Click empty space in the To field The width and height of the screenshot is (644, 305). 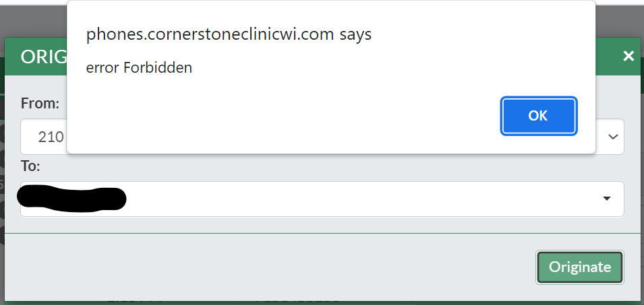coord(361,199)
